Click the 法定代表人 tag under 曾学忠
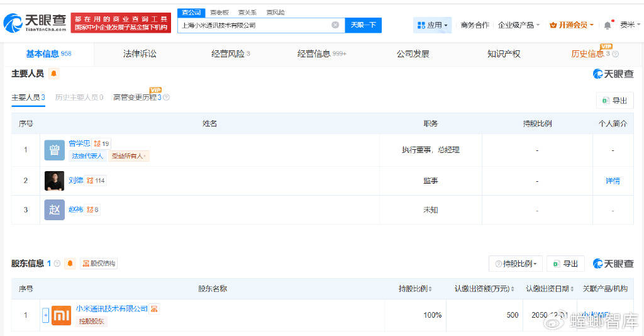 point(87,156)
